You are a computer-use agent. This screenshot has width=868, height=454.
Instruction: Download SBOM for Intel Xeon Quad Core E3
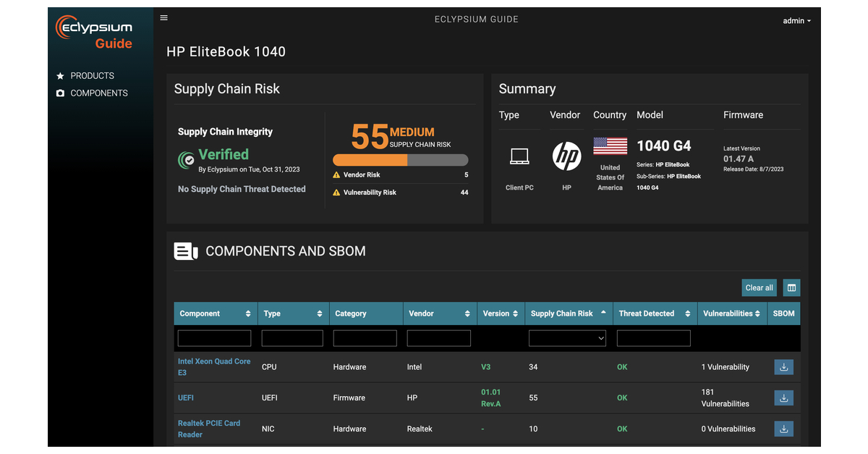coord(783,367)
